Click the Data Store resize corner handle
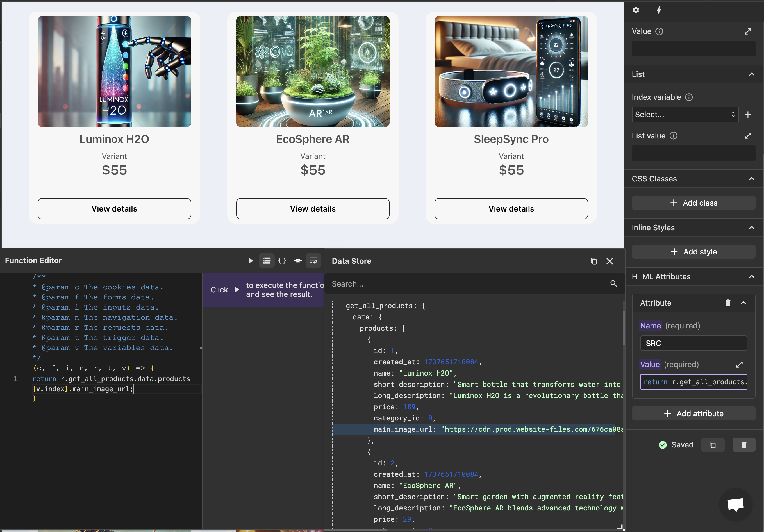The width and height of the screenshot is (764, 532). coord(620,527)
